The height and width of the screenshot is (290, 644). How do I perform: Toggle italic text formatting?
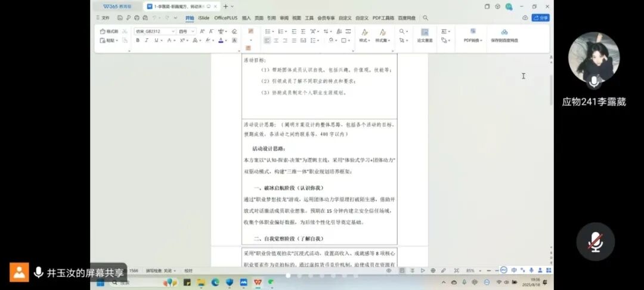[147, 41]
